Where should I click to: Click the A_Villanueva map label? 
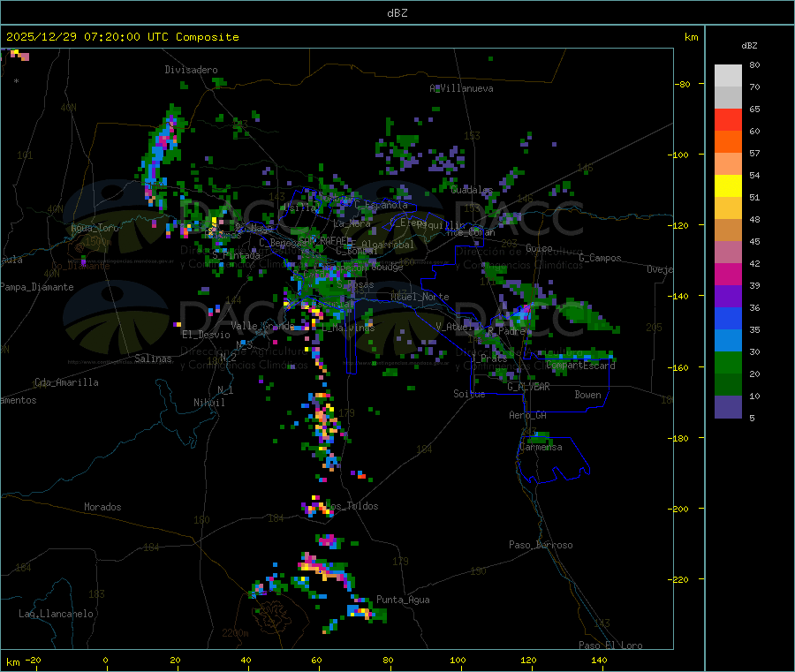[461, 88]
